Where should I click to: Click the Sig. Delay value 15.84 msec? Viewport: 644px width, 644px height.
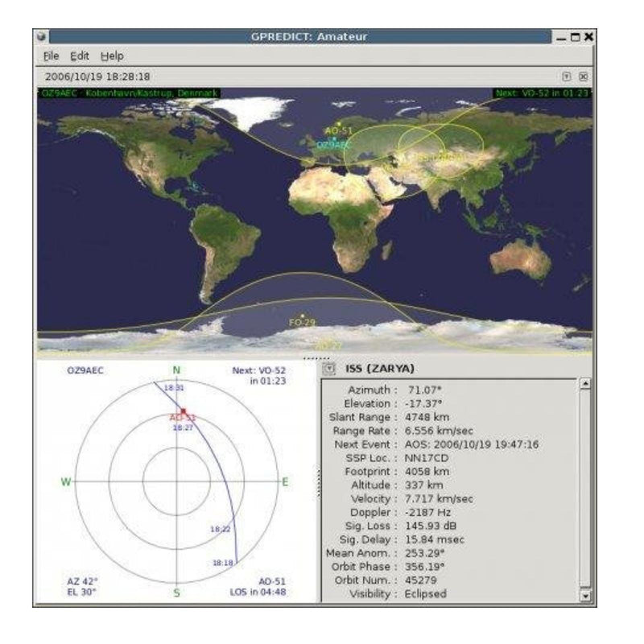[435, 539]
